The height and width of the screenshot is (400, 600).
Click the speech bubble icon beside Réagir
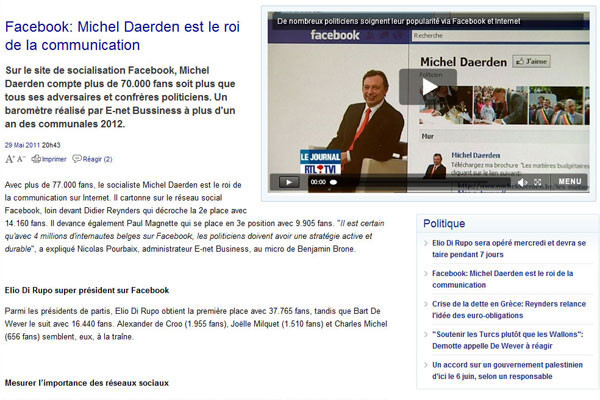(77, 159)
